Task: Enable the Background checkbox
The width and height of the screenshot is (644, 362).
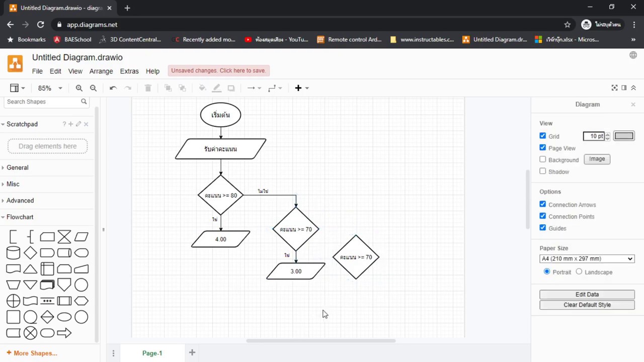Action: click(x=542, y=159)
